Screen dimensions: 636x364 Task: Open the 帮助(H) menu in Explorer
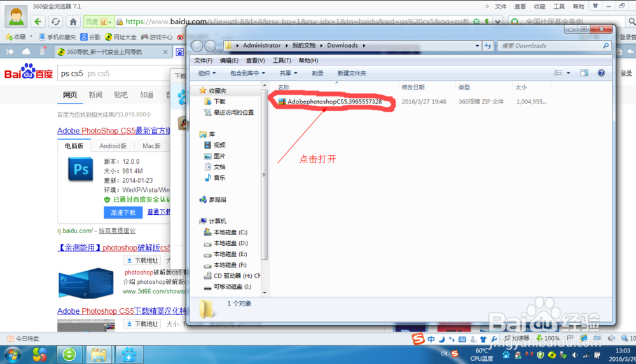click(x=308, y=60)
